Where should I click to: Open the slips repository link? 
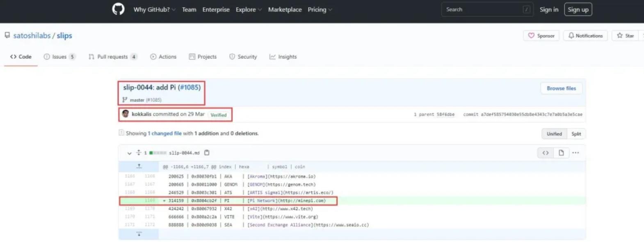tap(64, 36)
